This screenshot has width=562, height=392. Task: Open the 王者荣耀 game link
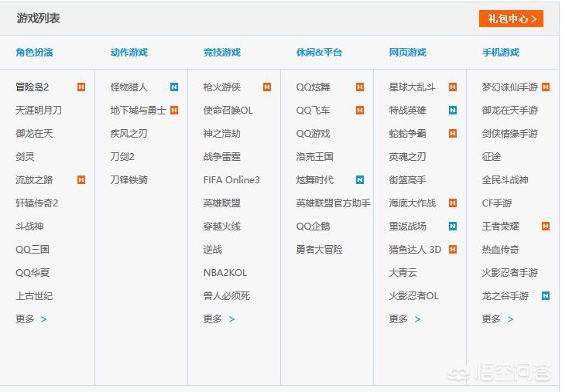tap(501, 227)
